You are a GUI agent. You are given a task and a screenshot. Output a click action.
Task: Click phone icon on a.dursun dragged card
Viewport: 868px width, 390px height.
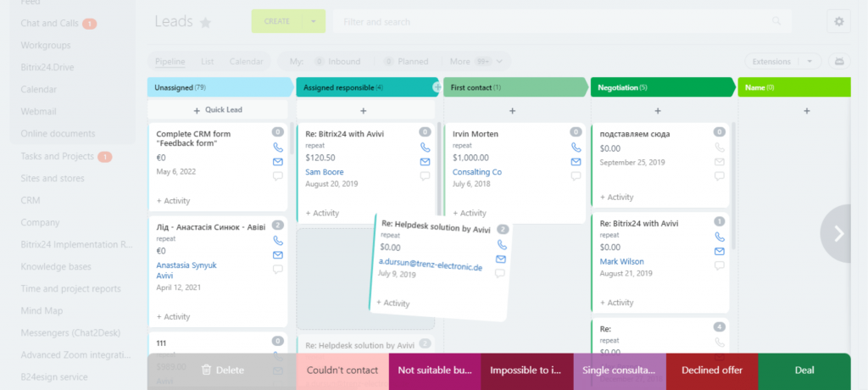[502, 244]
